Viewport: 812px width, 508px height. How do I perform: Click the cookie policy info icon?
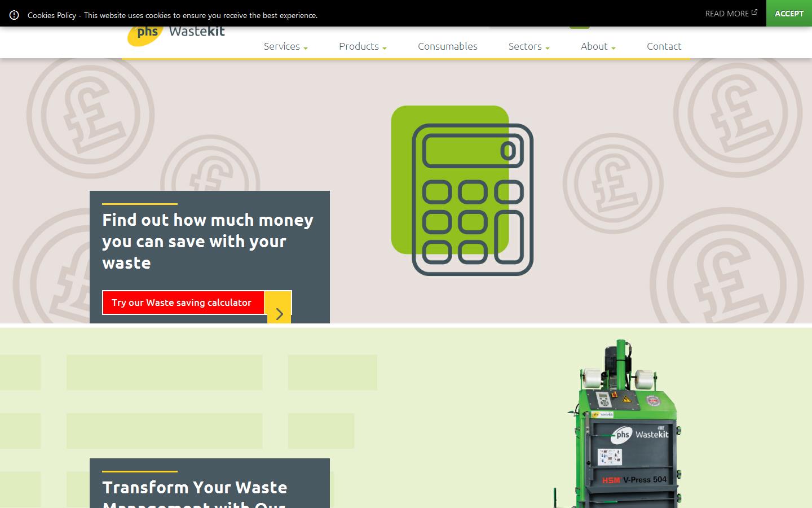coord(15,15)
